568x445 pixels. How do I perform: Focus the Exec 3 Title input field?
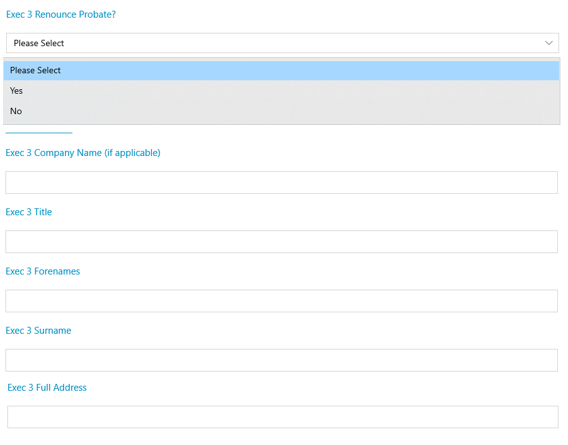click(281, 241)
